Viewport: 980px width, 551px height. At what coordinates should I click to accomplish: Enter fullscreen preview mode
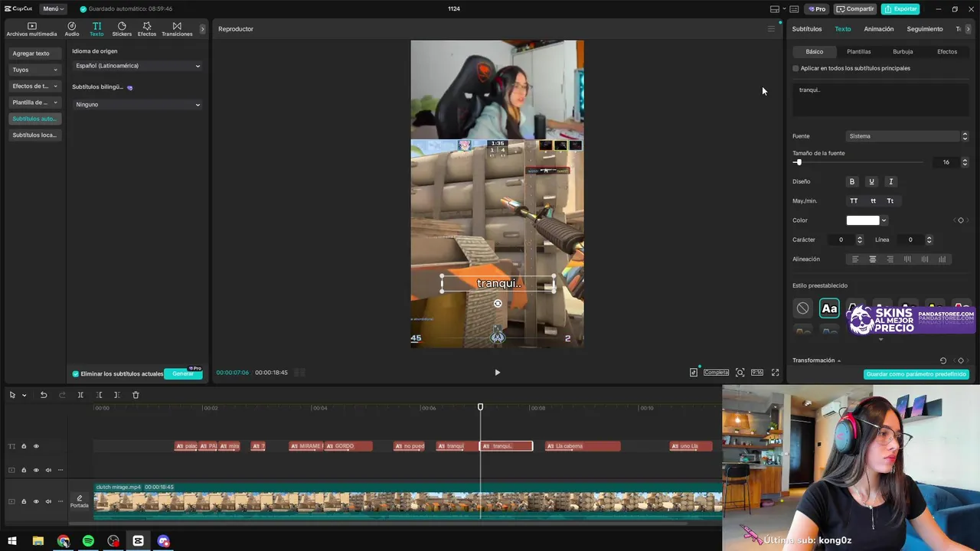tap(775, 373)
